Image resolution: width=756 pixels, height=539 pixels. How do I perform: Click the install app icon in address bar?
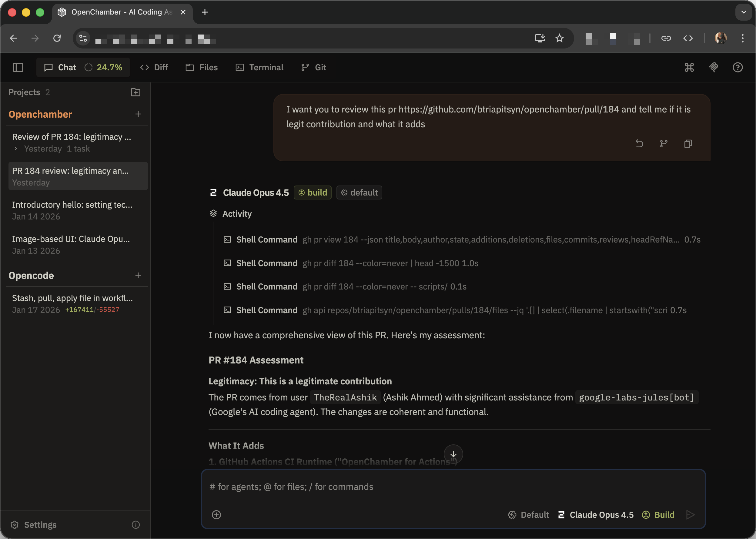click(540, 38)
